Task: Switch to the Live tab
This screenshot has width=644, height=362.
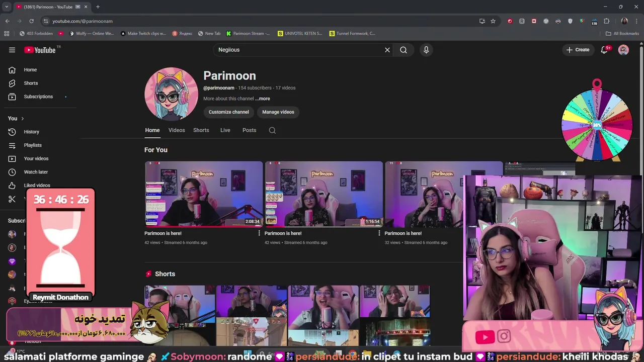Action: 225,130
